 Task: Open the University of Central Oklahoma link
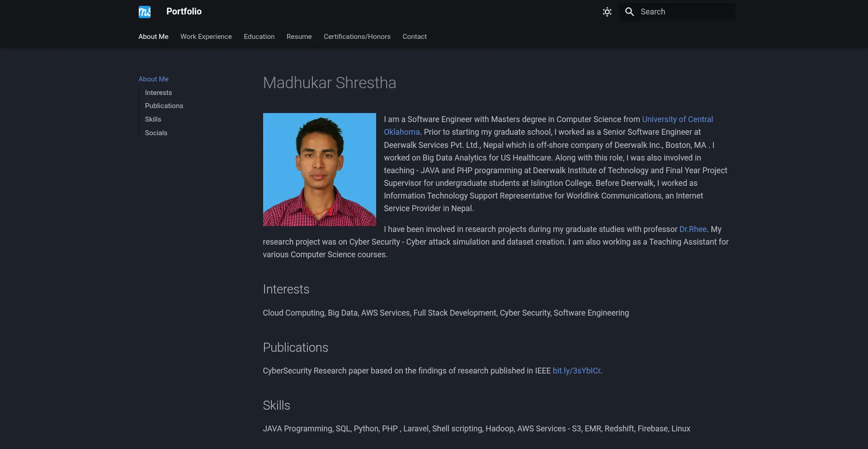click(x=677, y=119)
